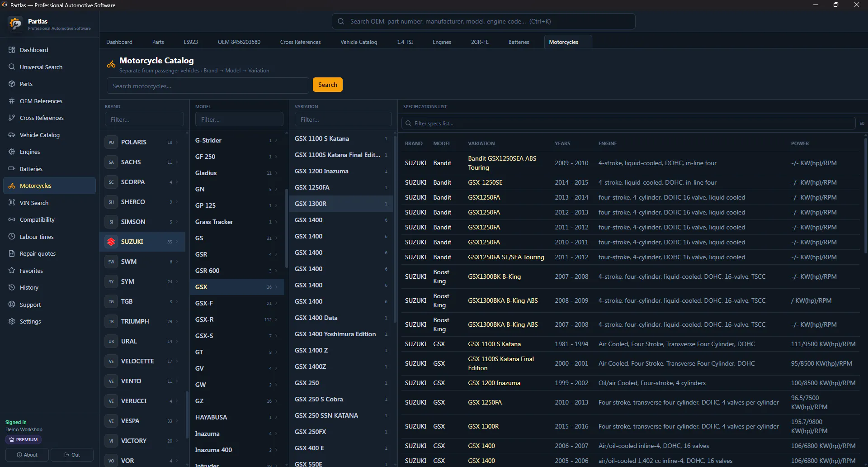This screenshot has height=467, width=868.
Task: Switch to the 2GR-FE tab
Action: click(480, 42)
